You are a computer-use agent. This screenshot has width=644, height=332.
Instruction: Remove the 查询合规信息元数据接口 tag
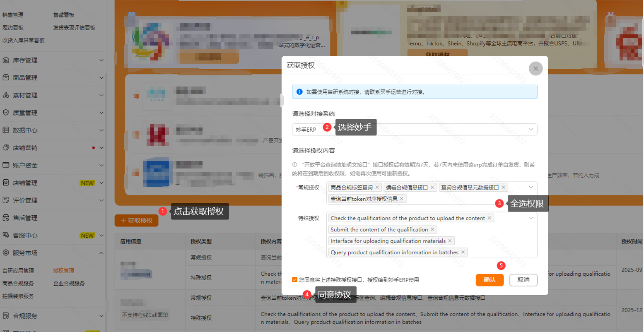point(504,188)
